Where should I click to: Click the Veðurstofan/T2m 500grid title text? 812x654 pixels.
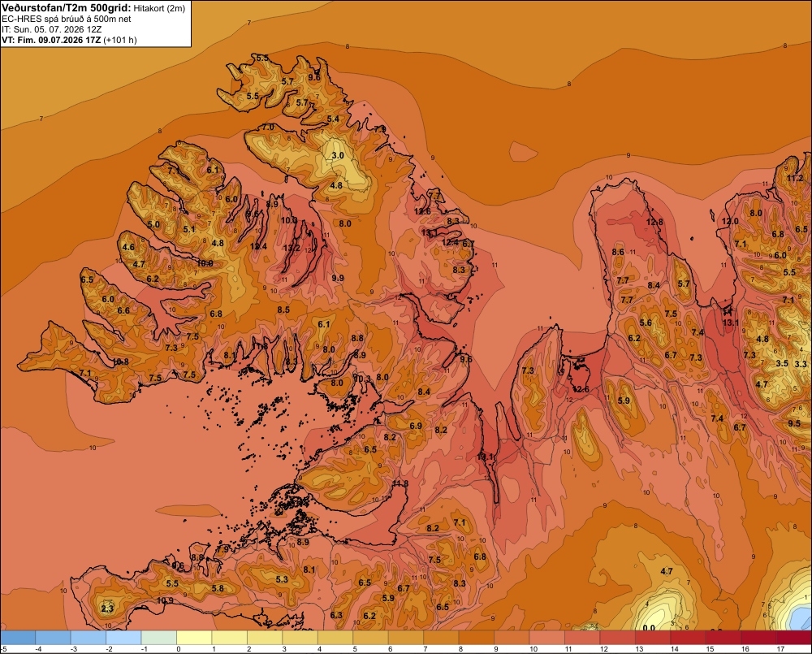[67, 7]
